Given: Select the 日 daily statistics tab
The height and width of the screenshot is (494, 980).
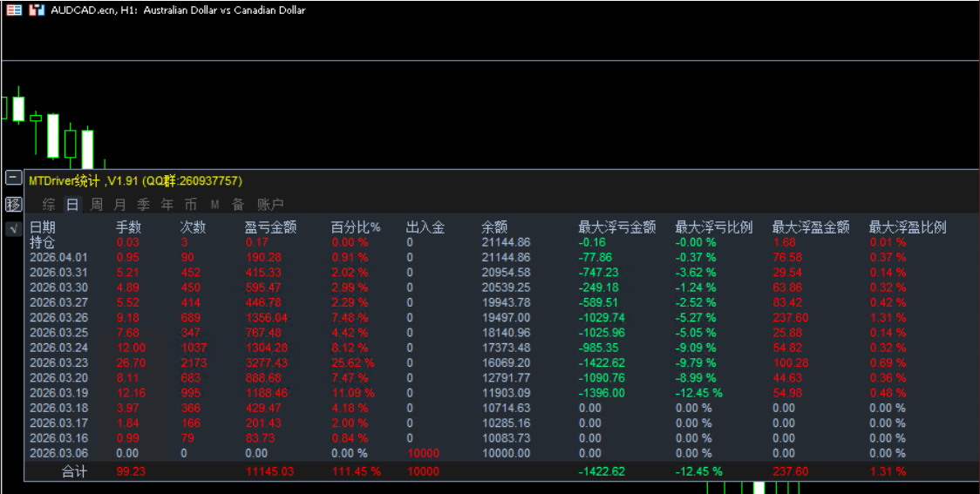Looking at the screenshot, I should [x=72, y=205].
